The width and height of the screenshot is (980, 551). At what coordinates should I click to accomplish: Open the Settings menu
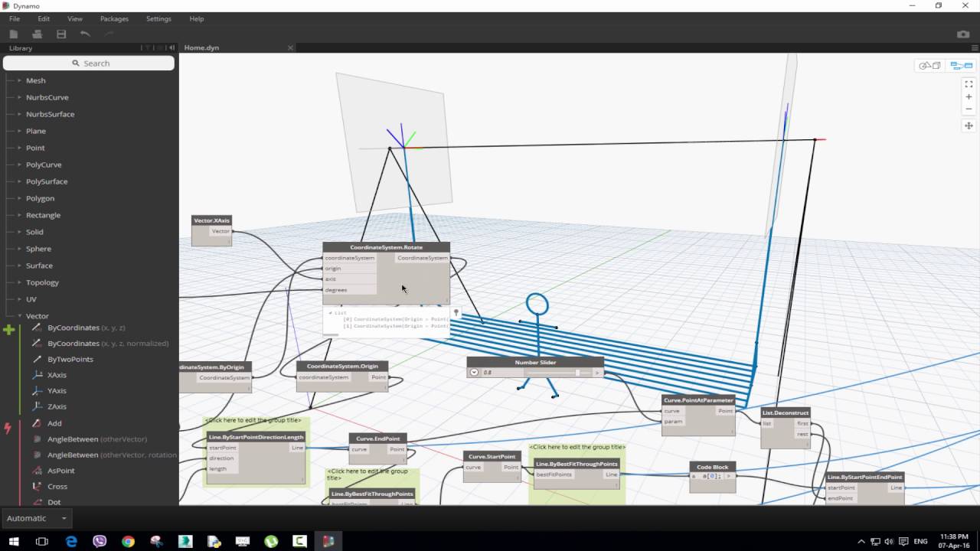(158, 18)
